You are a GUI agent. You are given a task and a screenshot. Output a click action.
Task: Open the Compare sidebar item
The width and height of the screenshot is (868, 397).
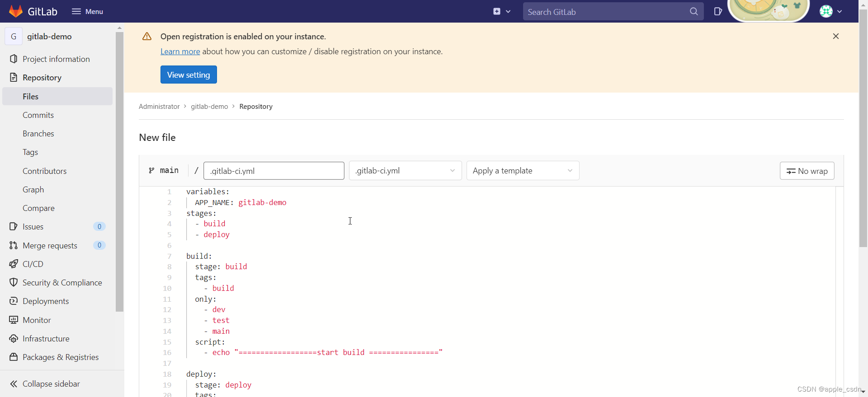coord(57,208)
